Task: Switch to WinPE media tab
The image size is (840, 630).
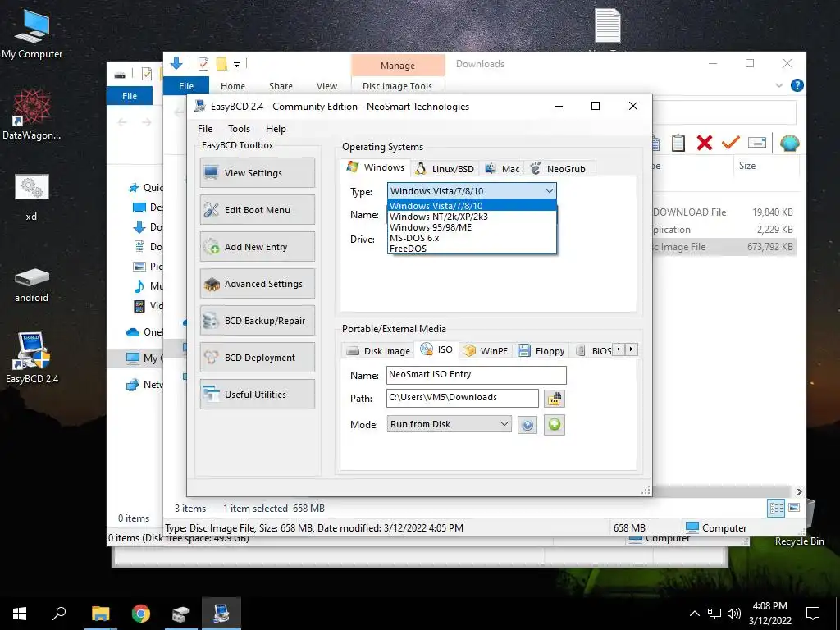Action: [486, 351]
